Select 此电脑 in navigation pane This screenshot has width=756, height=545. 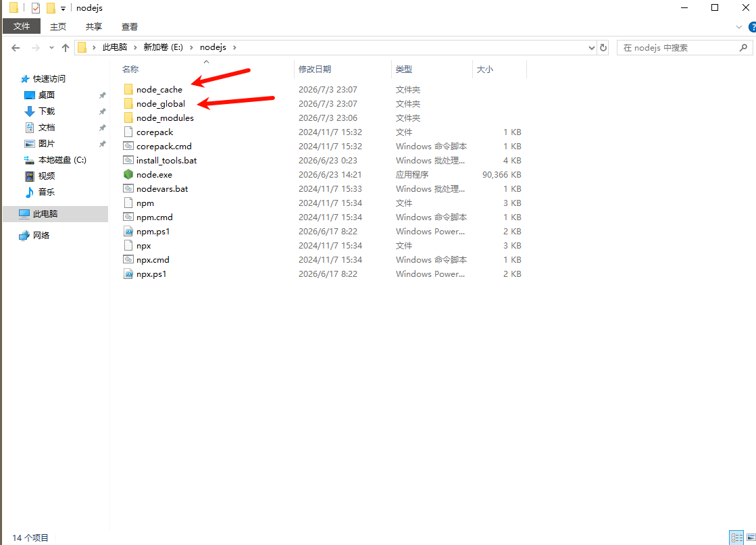click(45, 214)
